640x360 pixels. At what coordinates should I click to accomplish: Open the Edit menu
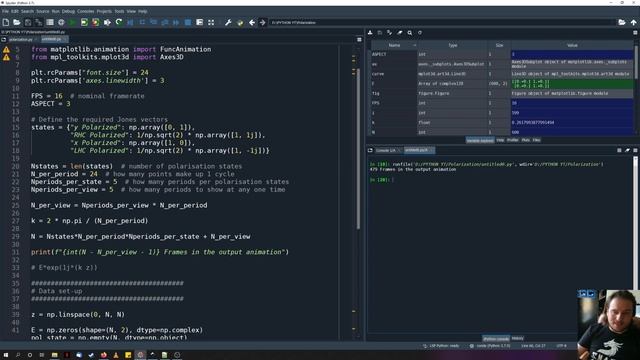point(15,11)
